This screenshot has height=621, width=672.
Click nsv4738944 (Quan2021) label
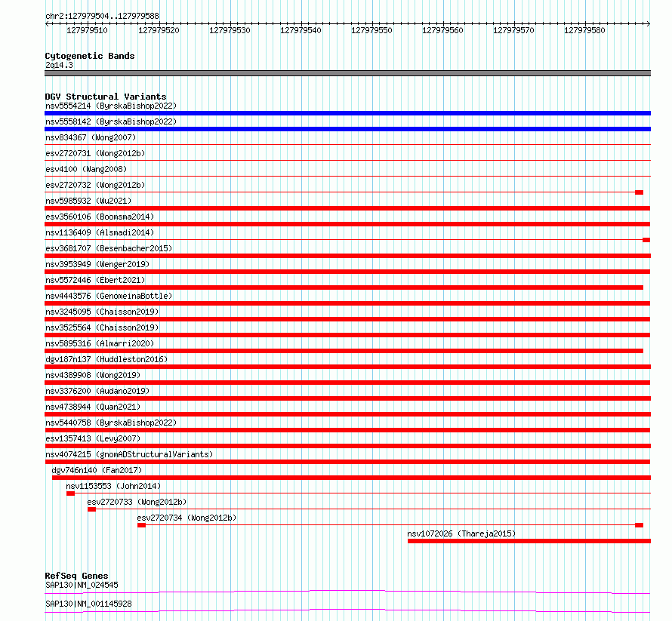[x=93, y=407]
